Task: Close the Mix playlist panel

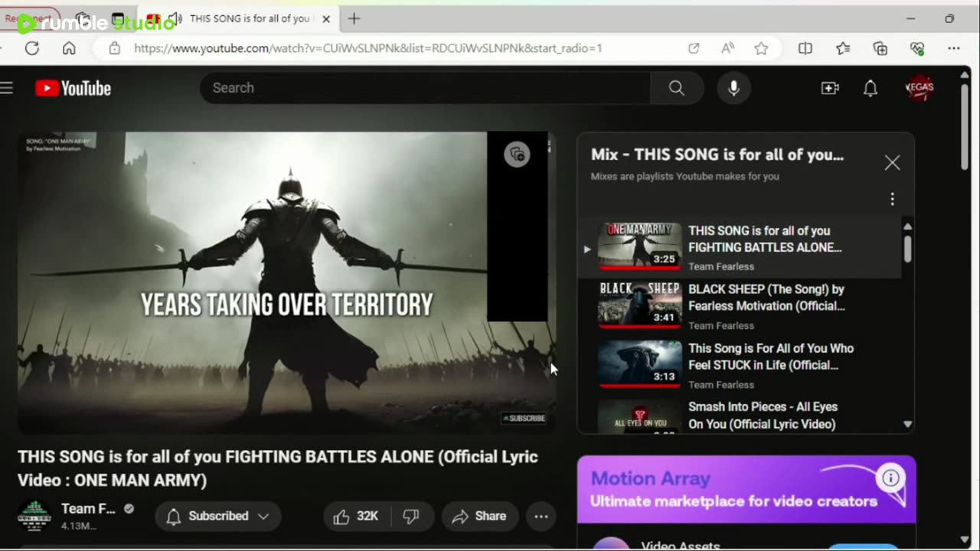Action: [892, 162]
